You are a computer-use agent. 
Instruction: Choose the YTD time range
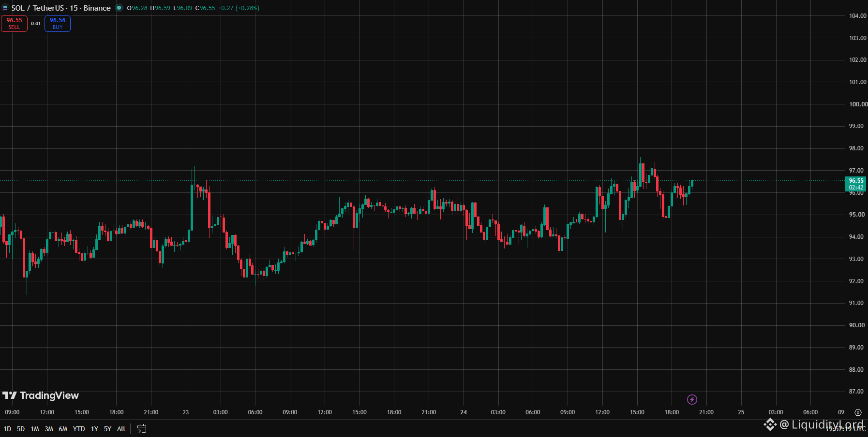pyautogui.click(x=79, y=429)
